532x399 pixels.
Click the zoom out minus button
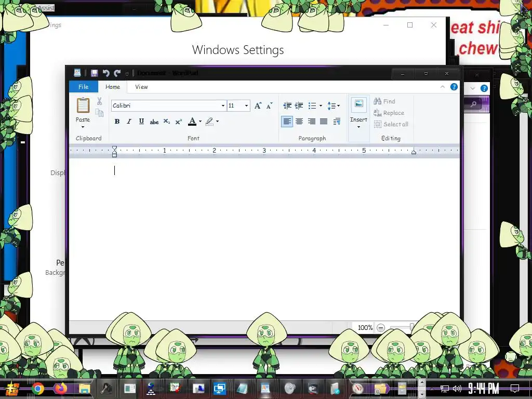[381, 328]
